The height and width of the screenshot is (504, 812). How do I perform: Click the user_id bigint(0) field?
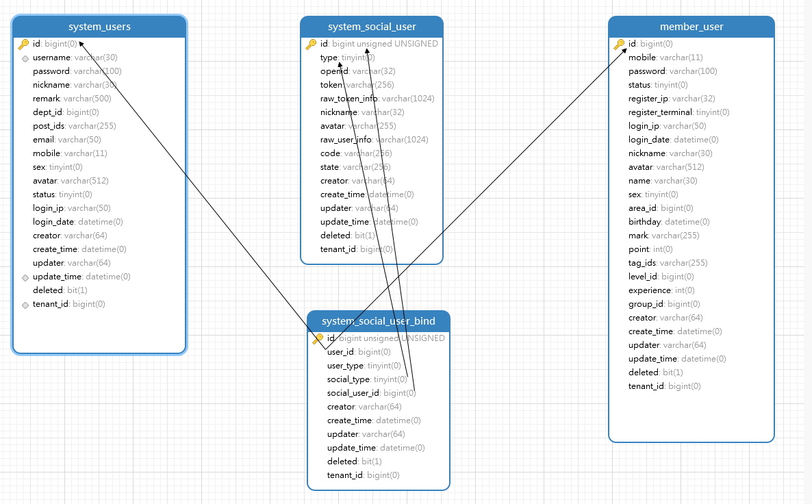pyautogui.click(x=359, y=352)
